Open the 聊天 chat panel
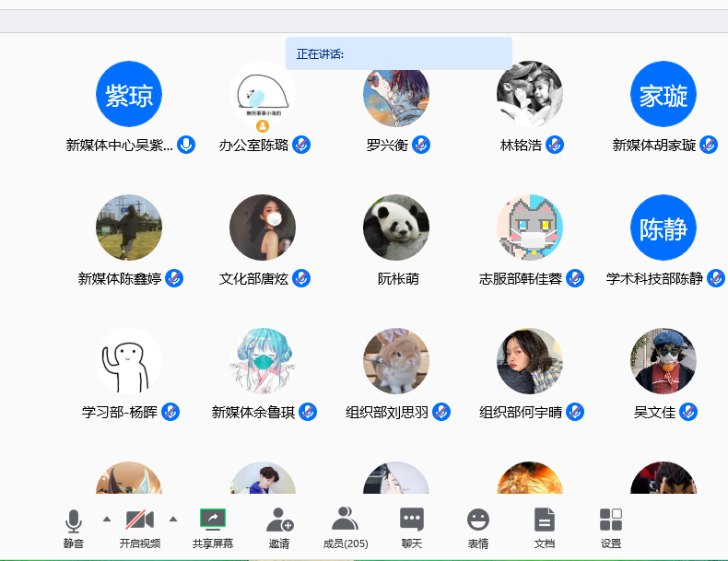728x561 pixels. click(x=412, y=520)
